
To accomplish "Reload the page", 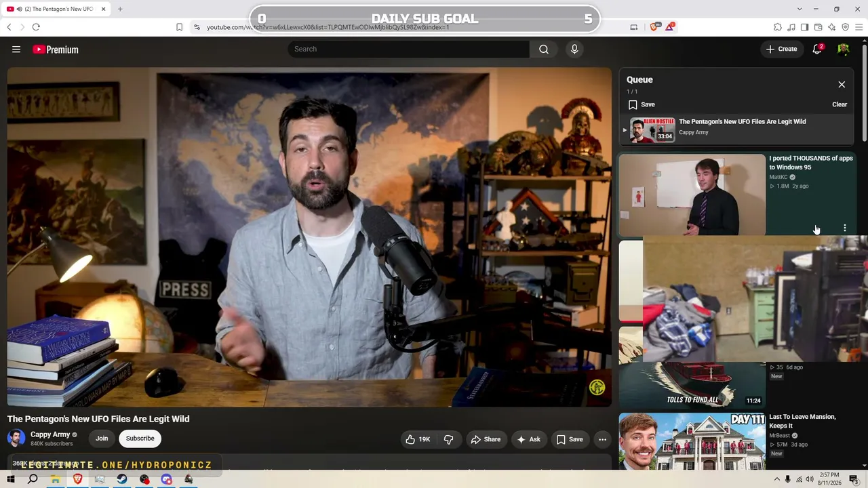I will [x=36, y=27].
